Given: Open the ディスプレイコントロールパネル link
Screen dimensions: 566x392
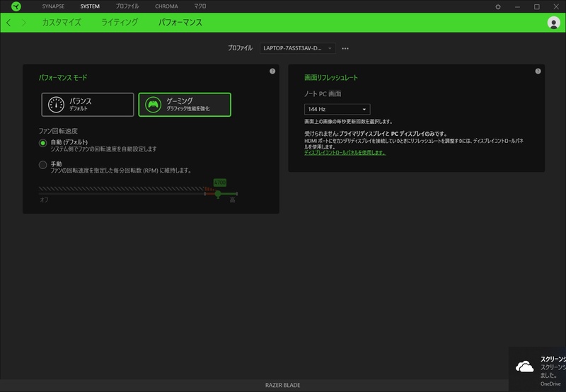Looking at the screenshot, I should 345,153.
